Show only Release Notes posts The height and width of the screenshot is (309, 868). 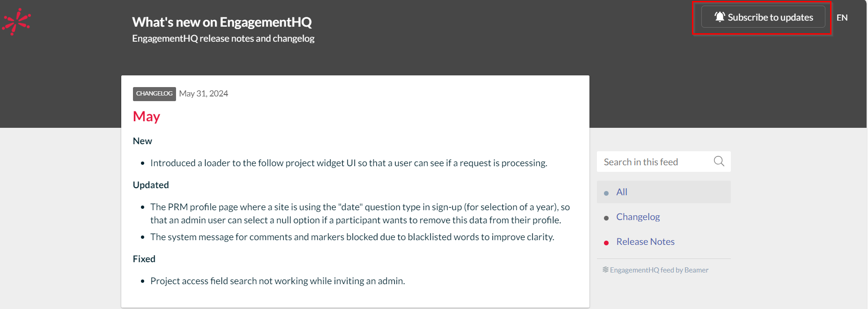point(645,241)
